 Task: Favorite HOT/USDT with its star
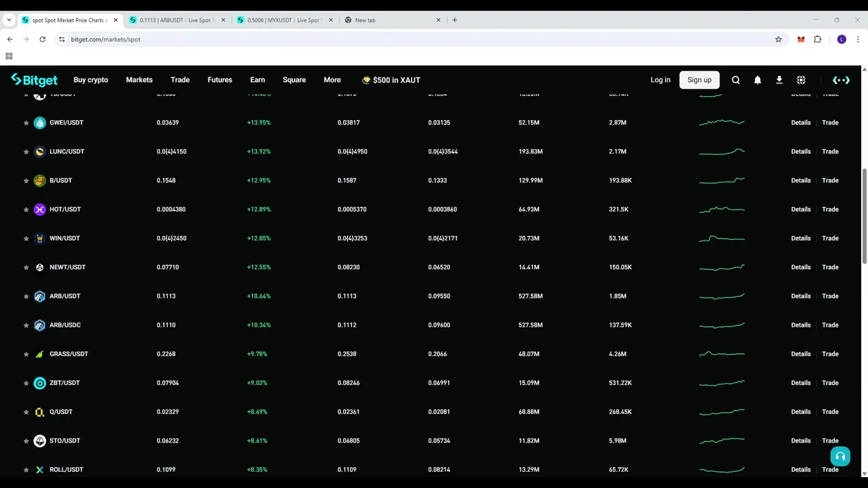[x=26, y=209]
